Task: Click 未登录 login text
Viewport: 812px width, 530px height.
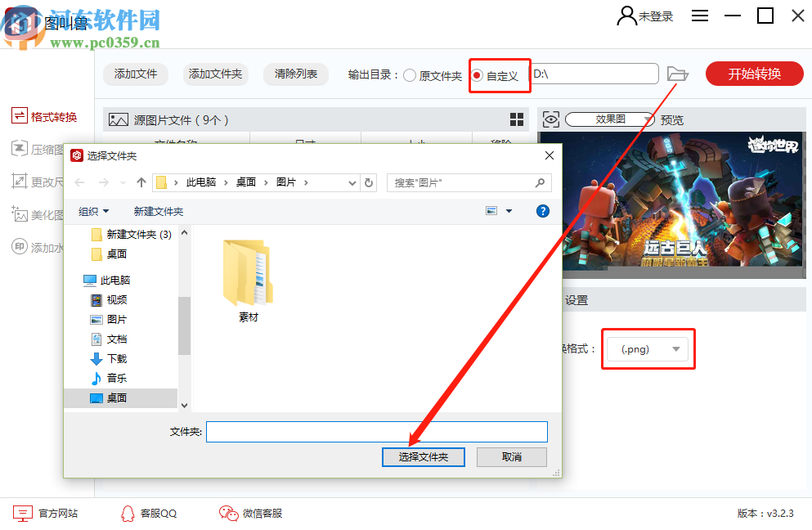Action: pos(656,16)
